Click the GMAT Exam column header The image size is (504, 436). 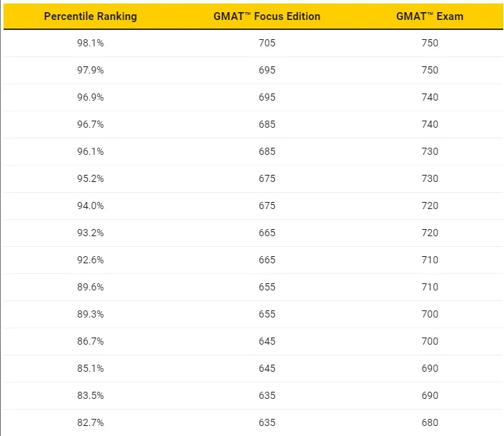pyautogui.click(x=430, y=16)
